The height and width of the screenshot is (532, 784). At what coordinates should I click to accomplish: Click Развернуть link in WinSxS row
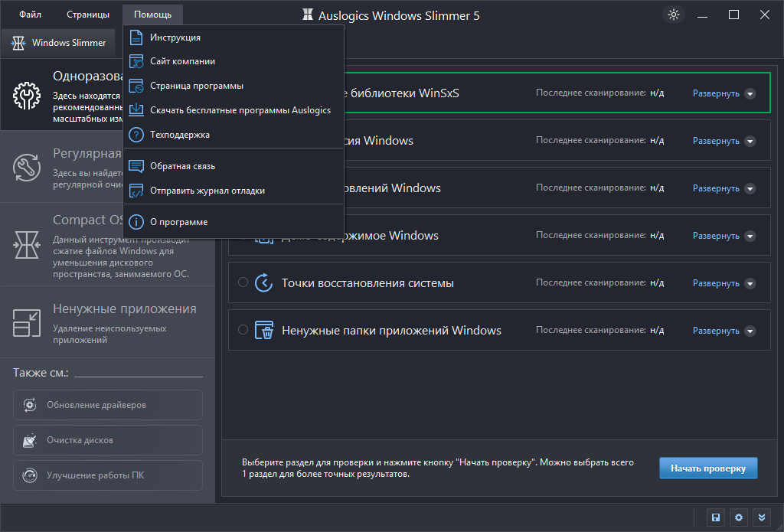716,93
